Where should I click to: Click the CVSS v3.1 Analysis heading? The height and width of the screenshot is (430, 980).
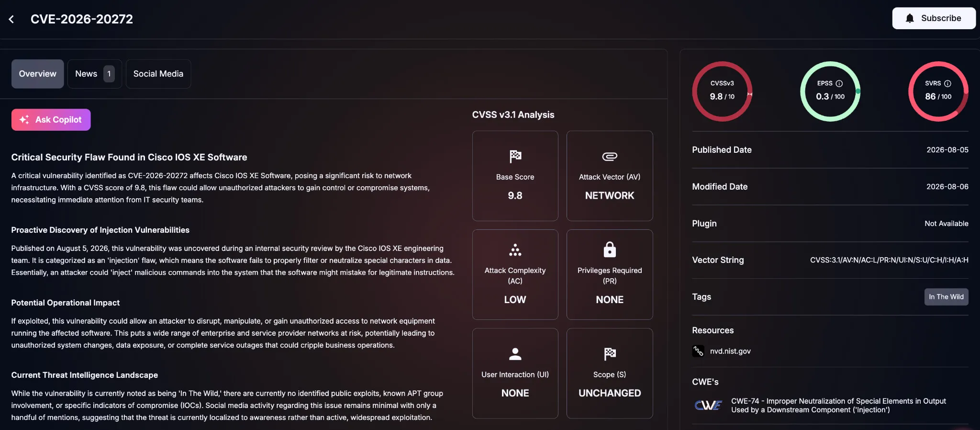coord(513,115)
